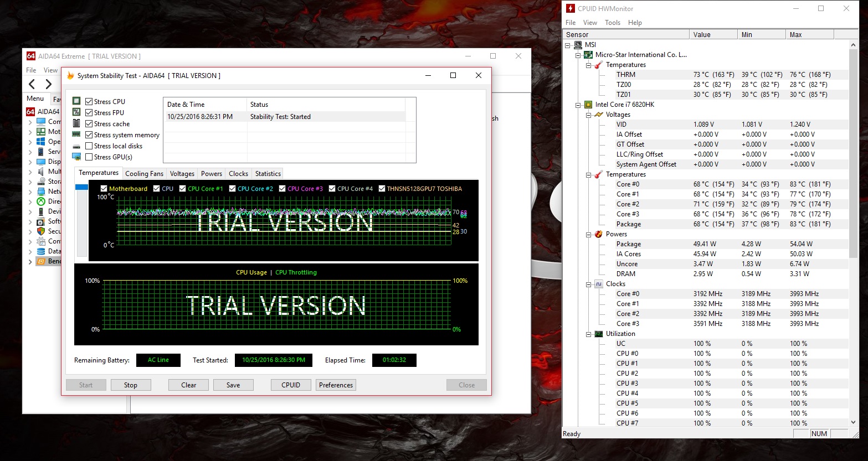
Task: Click the Clocks node icon in HWMonitor
Action: (598, 284)
